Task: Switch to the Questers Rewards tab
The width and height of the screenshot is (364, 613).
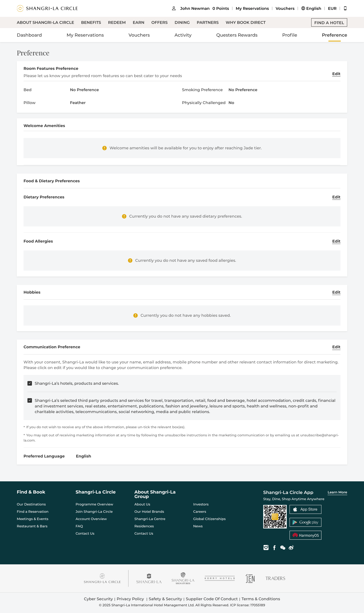Action: click(x=237, y=35)
